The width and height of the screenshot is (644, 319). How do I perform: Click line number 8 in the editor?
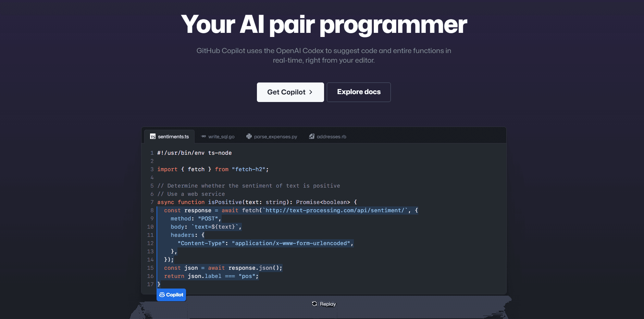152,210
